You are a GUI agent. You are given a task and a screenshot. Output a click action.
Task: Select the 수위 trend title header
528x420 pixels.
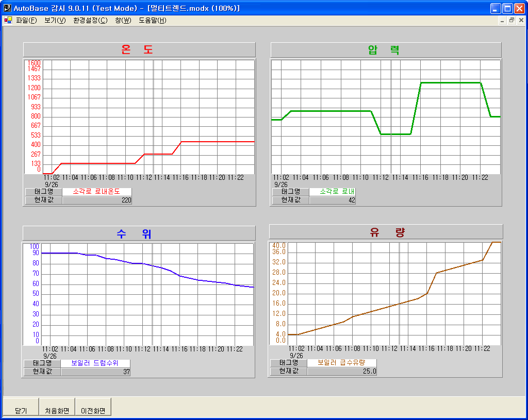139,233
